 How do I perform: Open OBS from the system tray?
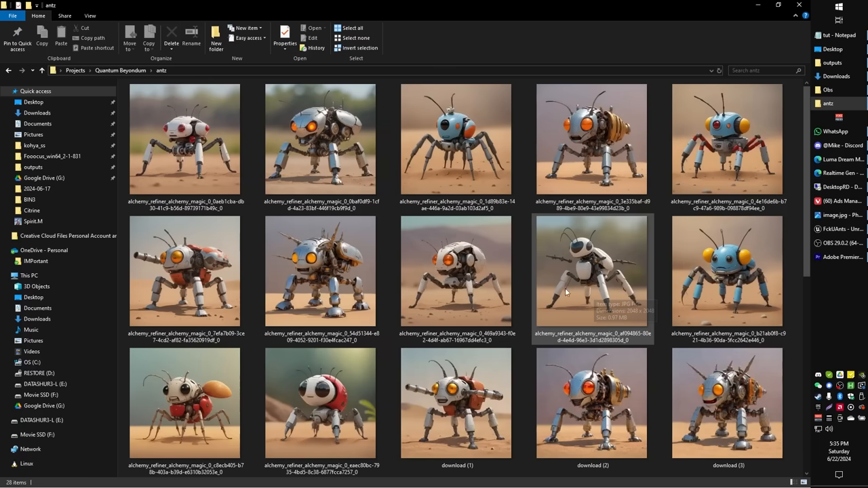[840, 386]
